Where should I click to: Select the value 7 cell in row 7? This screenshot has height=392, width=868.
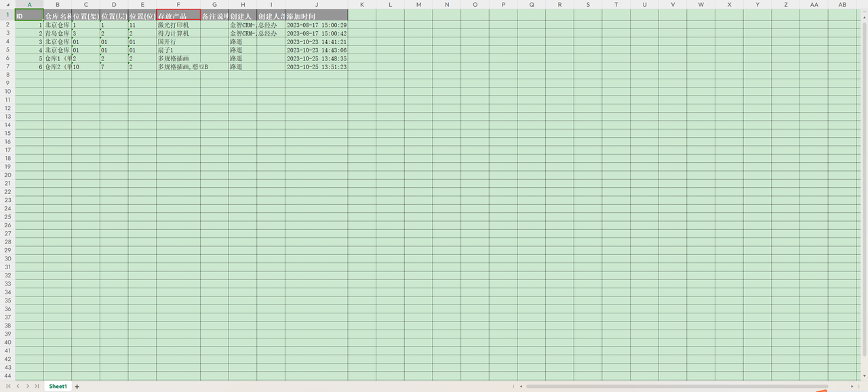(x=114, y=66)
